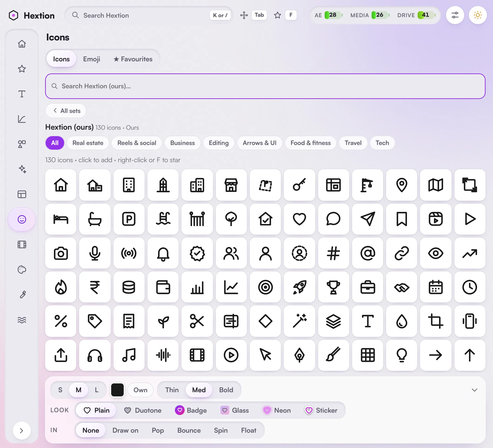The width and height of the screenshot is (493, 448).
Task: Select the Neon look
Action: (277, 410)
